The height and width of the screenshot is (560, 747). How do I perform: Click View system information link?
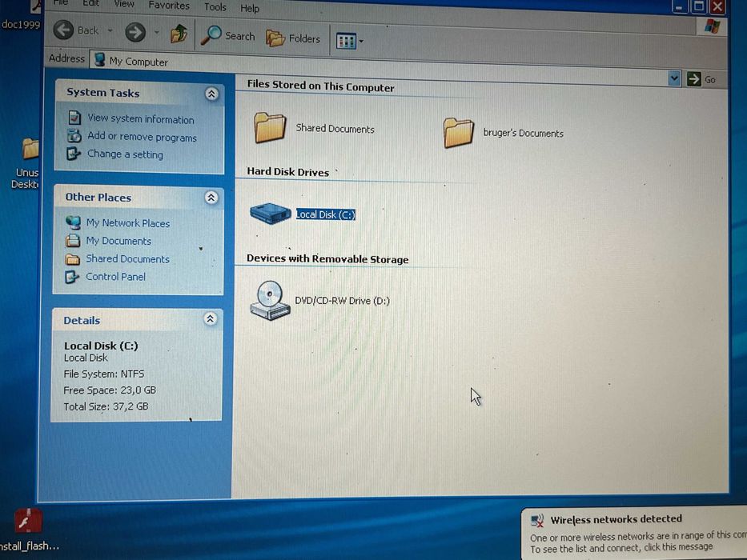tap(141, 119)
